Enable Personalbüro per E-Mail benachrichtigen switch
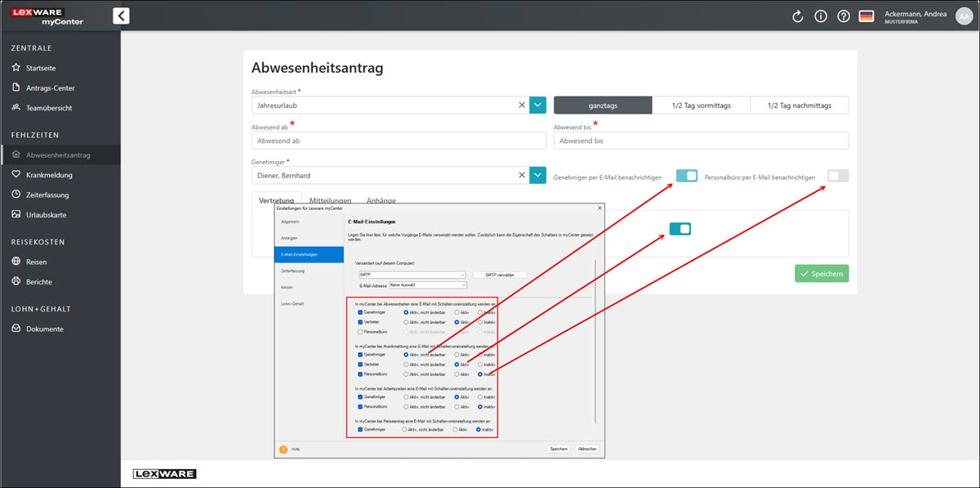980x488 pixels. click(838, 176)
